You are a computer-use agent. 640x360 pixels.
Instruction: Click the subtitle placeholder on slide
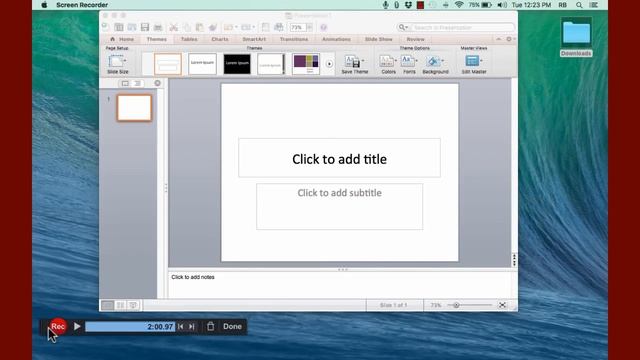pyautogui.click(x=340, y=207)
